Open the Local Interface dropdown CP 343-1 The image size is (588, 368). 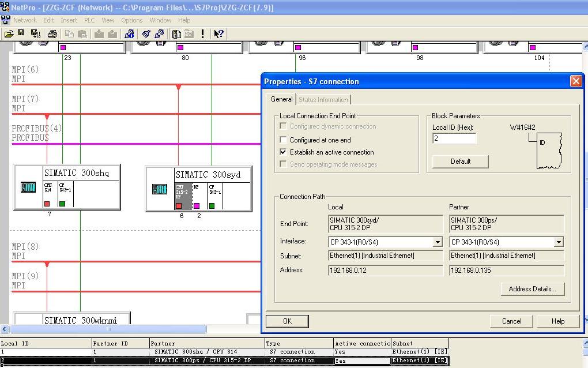point(437,242)
